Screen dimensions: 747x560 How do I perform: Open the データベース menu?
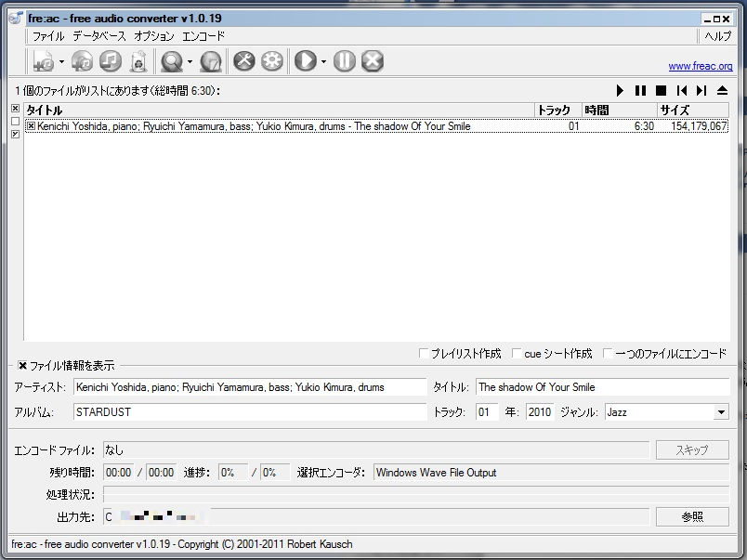coord(99,36)
